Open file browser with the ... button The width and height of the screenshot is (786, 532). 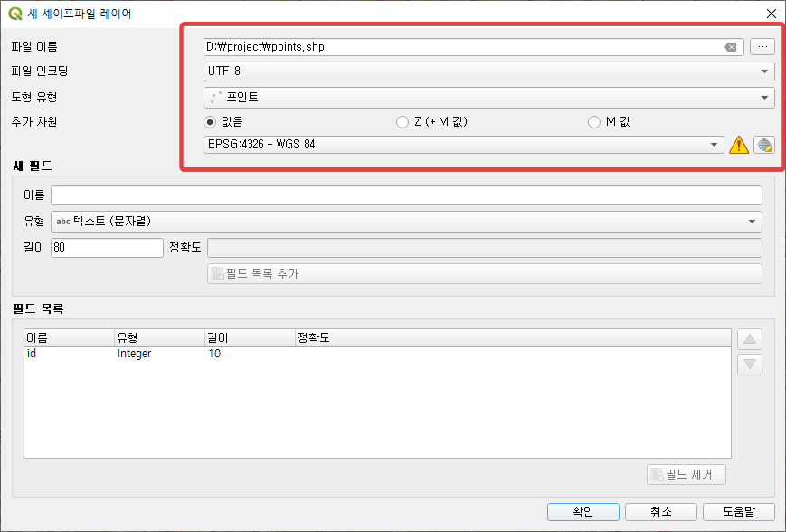click(762, 47)
